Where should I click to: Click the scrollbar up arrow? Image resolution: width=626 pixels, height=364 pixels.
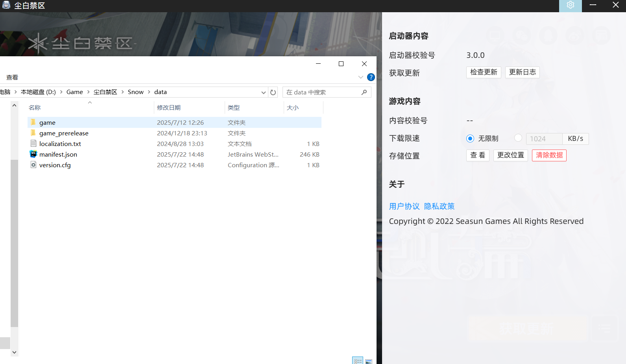tap(14, 105)
